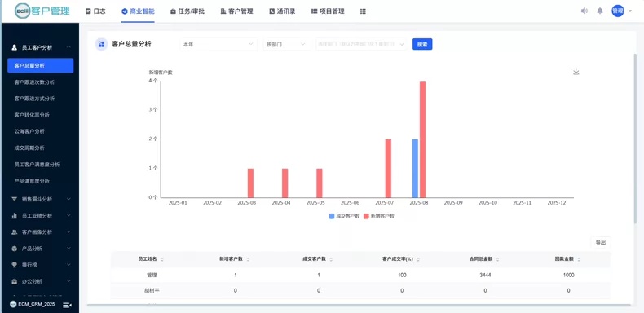Open the notification bell
Viewport: 644px width, 313px height.
[600, 11]
